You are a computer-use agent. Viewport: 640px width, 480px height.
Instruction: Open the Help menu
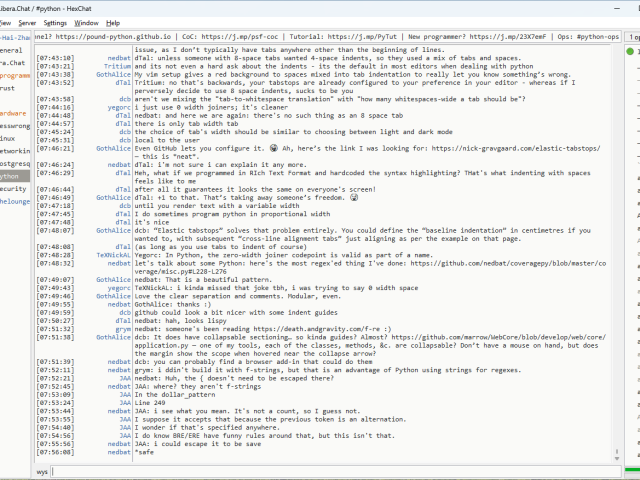[x=113, y=22]
